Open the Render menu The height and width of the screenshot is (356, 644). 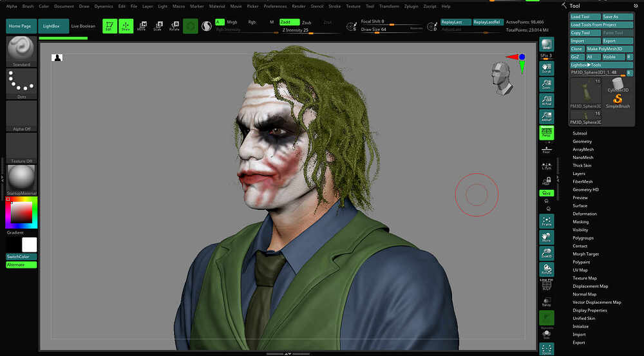pyautogui.click(x=299, y=6)
